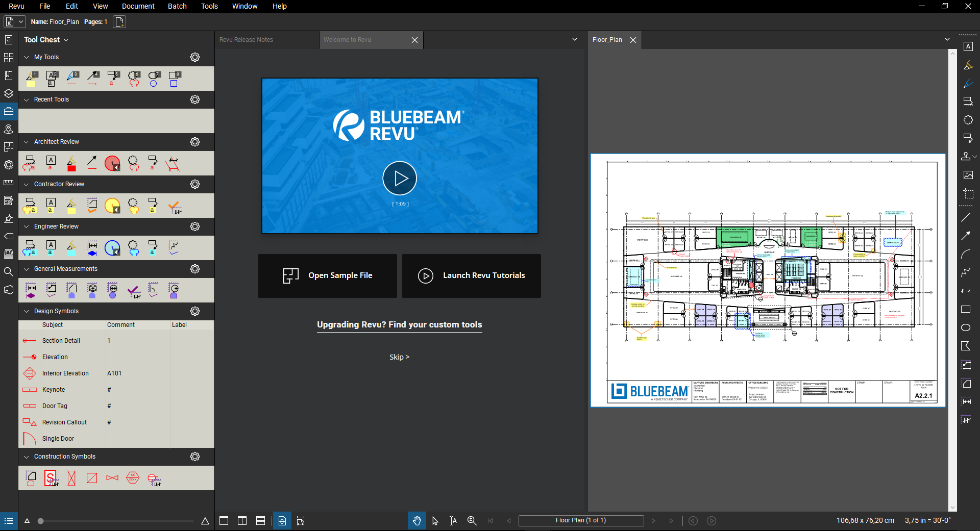Play the Bluebeam Revu intro video
The height and width of the screenshot is (531, 980).
click(400, 179)
